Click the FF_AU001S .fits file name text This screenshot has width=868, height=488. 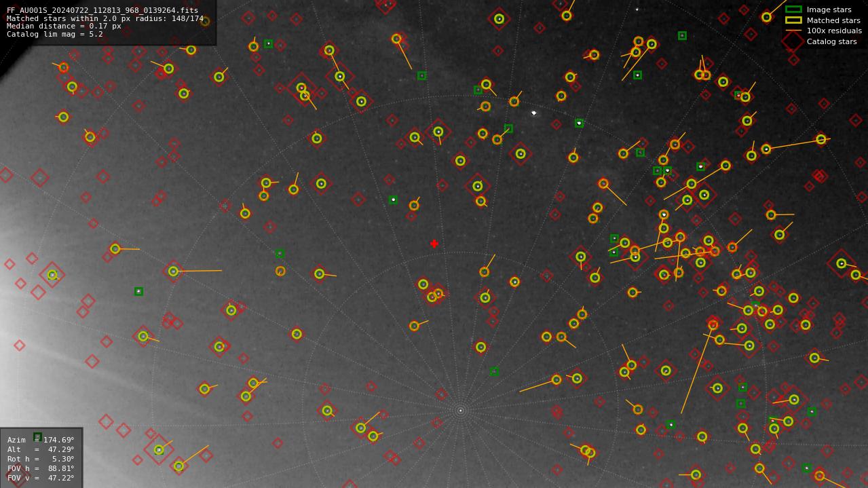pyautogui.click(x=102, y=10)
